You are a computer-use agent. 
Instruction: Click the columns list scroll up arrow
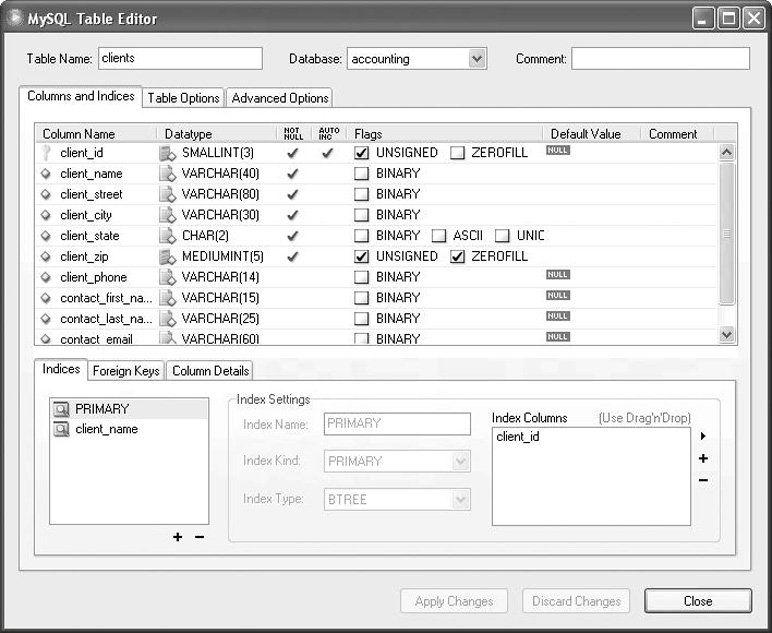point(727,152)
